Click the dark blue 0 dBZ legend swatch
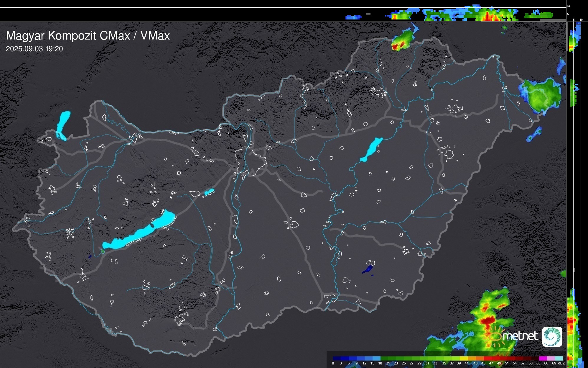588x368 pixels. coord(337,358)
